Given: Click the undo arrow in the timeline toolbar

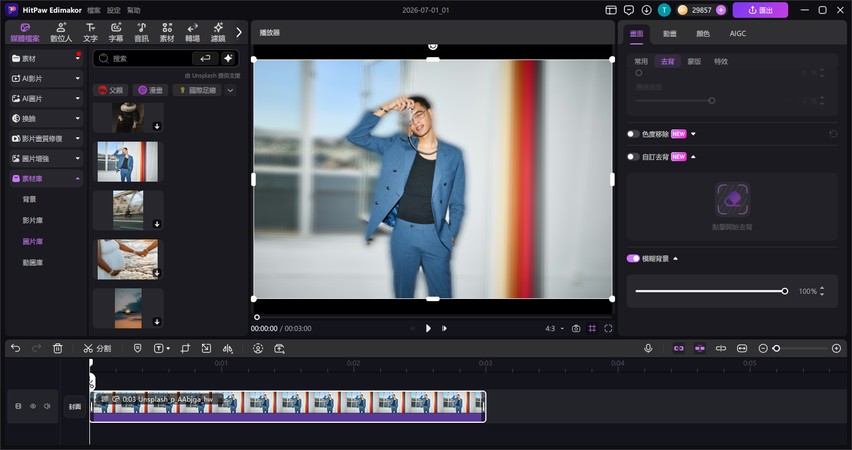Looking at the screenshot, I should click(x=16, y=348).
